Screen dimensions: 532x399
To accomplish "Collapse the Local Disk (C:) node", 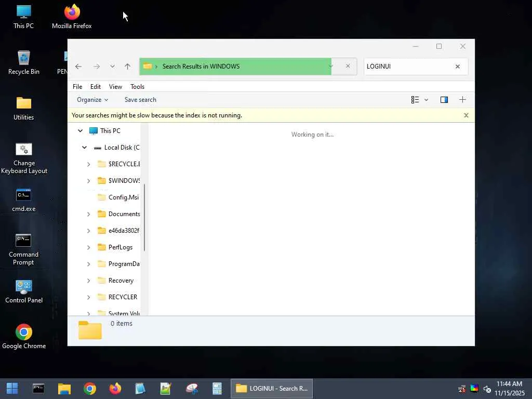I will pos(85,147).
